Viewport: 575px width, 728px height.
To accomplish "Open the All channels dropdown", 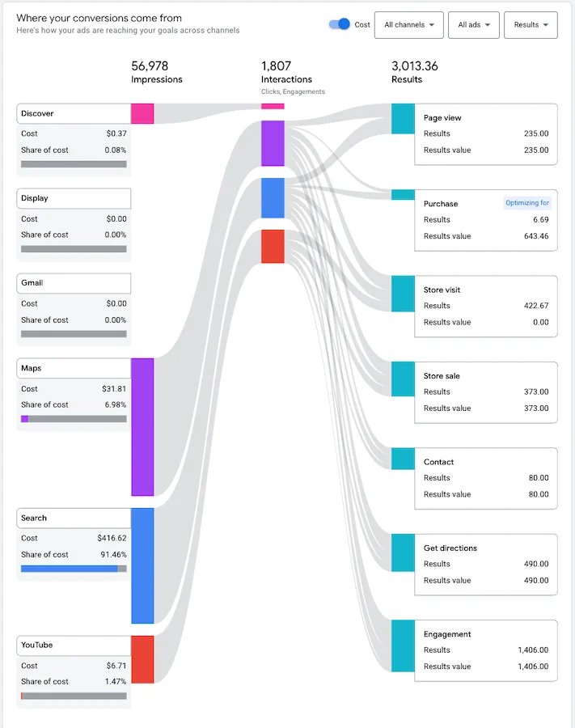I will 408,25.
